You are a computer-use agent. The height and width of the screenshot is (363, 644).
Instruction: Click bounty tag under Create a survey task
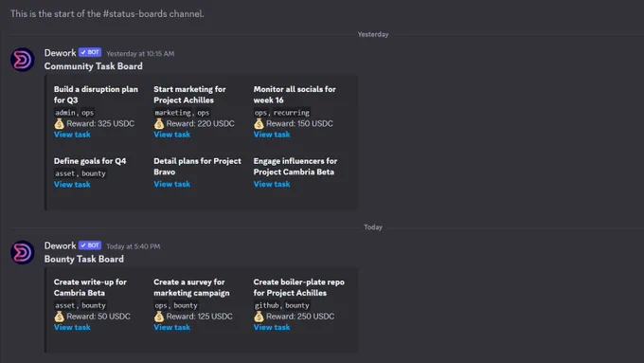pyautogui.click(x=186, y=305)
